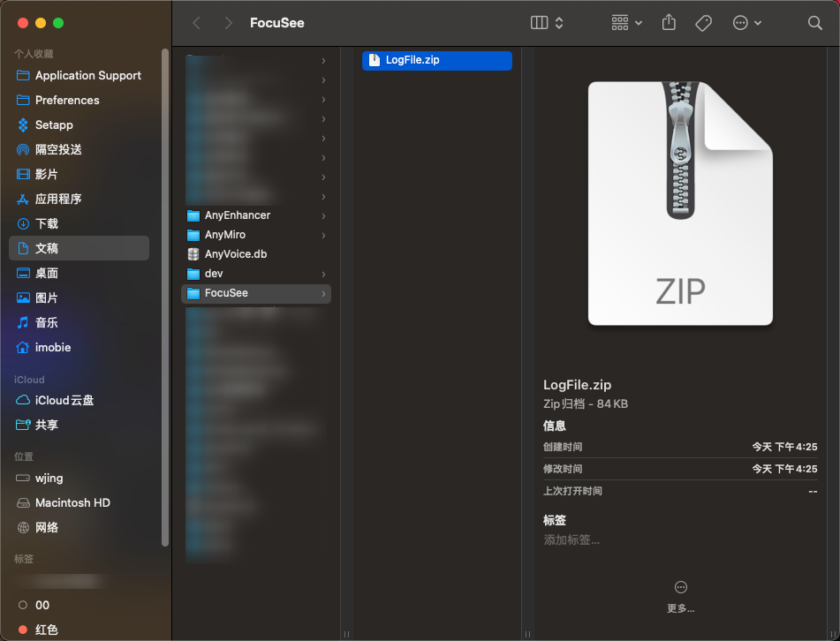Open the group-by dropdown in toolbar
This screenshot has width=840, height=641.
coord(626,23)
